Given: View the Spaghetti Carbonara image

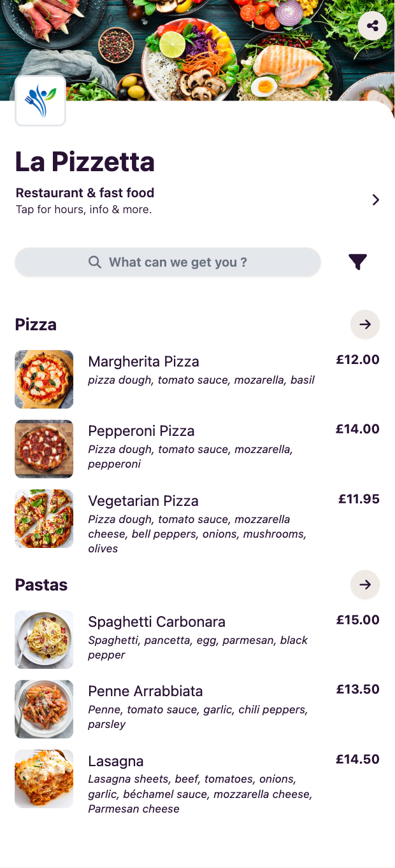Looking at the screenshot, I should tap(44, 640).
